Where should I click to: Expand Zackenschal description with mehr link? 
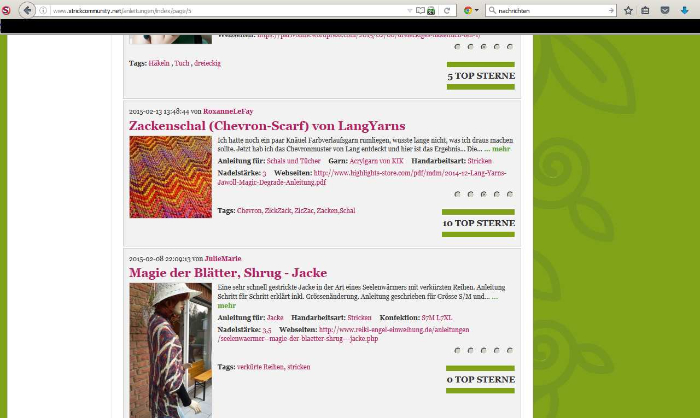tap(501, 149)
